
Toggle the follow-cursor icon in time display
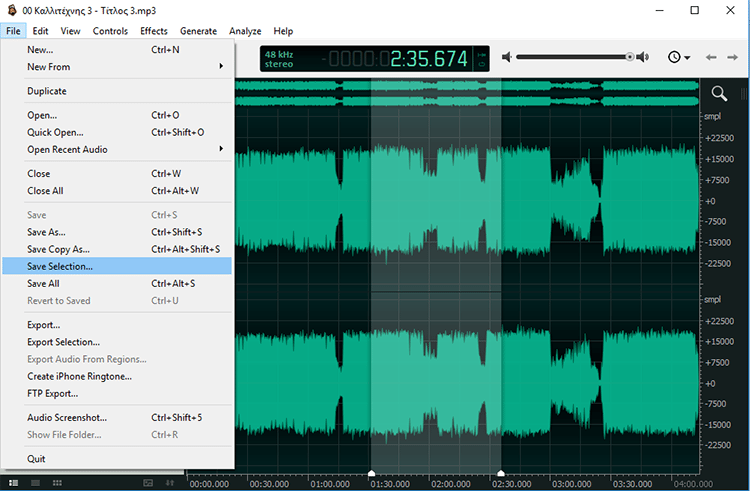click(482, 54)
